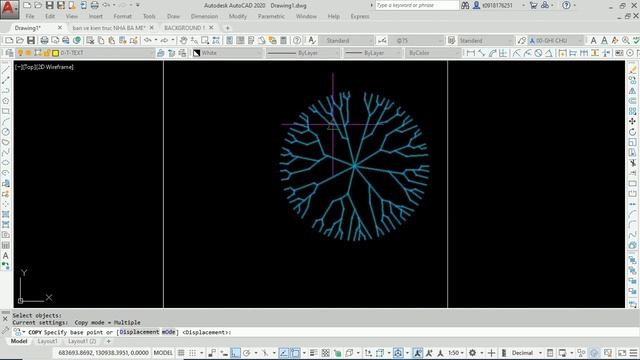The height and width of the screenshot is (360, 640).
Task: Open the Dimension menu
Action: point(204,16)
